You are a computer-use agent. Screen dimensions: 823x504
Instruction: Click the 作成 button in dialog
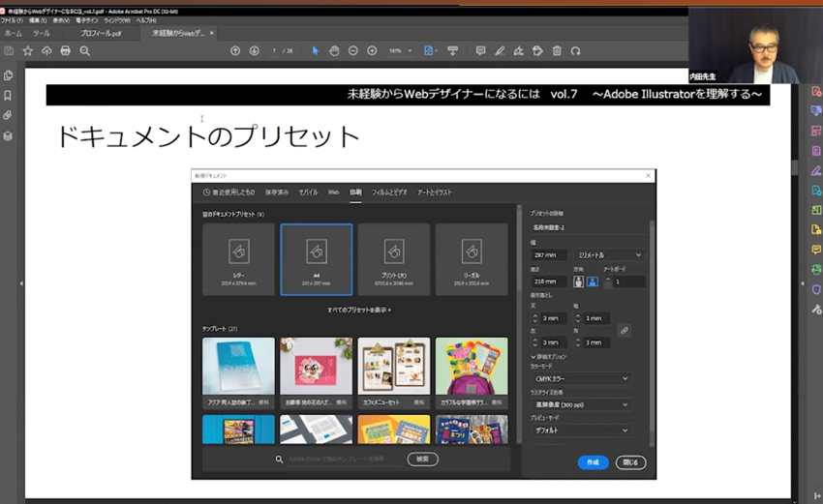tap(594, 462)
